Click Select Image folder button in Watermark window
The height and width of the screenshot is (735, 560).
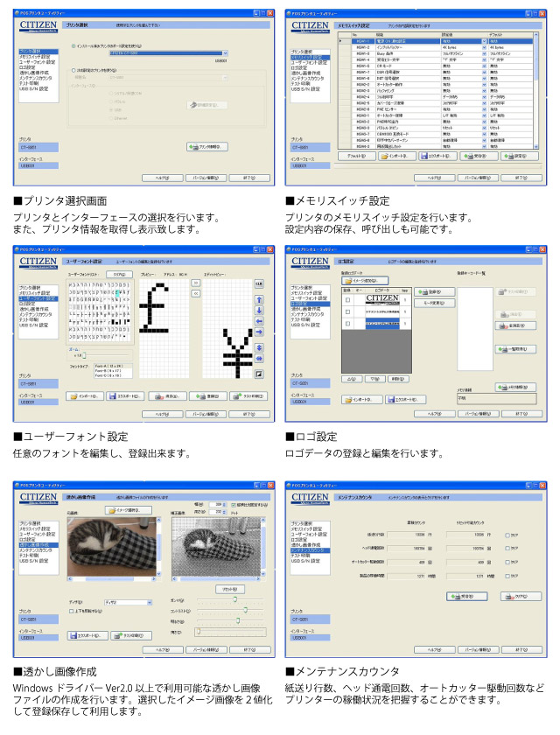pos(129,510)
